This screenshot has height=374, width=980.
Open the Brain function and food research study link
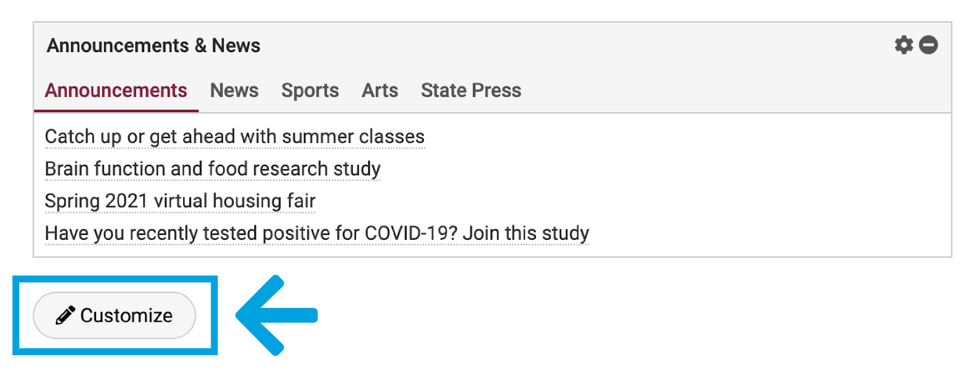click(213, 169)
